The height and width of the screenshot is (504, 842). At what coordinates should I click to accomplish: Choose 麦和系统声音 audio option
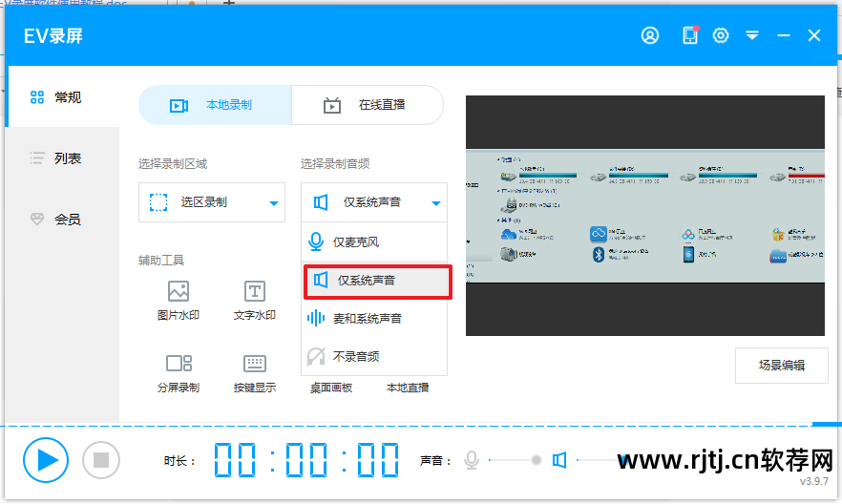(x=374, y=318)
